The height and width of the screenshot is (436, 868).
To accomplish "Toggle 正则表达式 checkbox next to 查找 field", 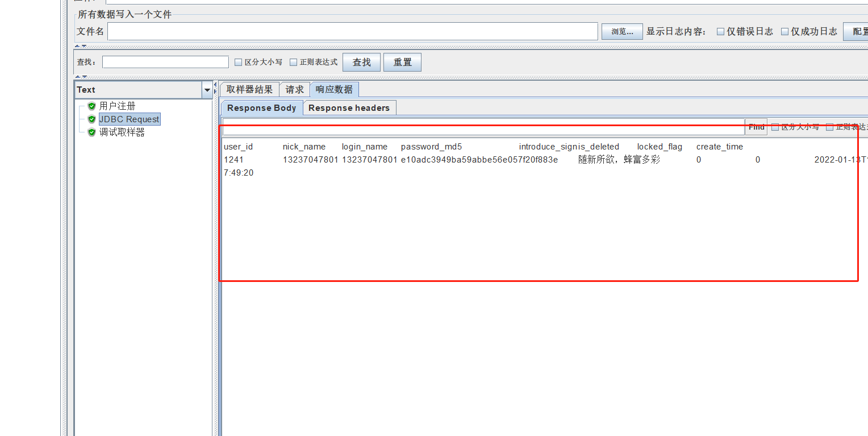I will [x=294, y=63].
